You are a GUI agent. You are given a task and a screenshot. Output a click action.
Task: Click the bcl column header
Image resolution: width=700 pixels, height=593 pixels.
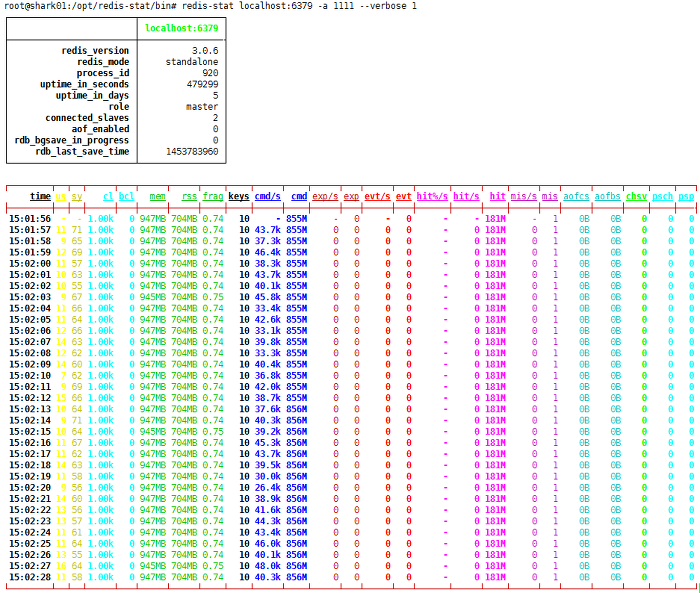point(126,196)
